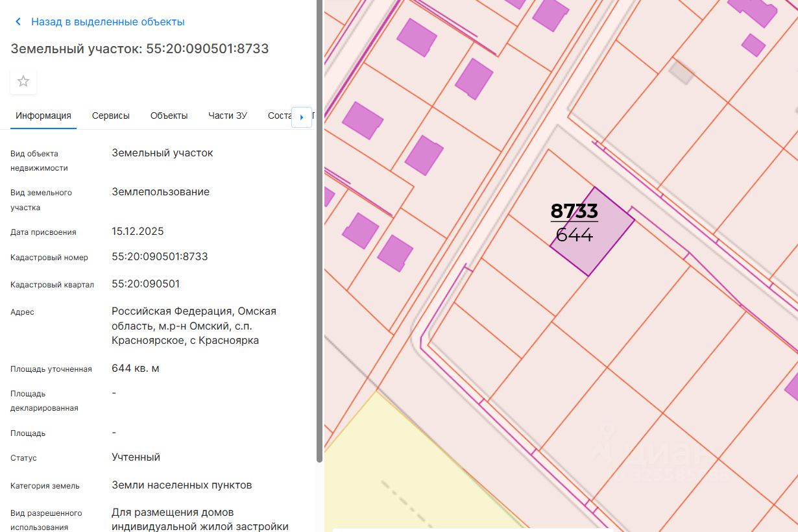Screen dimensions: 798x532
Task: Open the Сервисы tab
Action: [x=111, y=116]
